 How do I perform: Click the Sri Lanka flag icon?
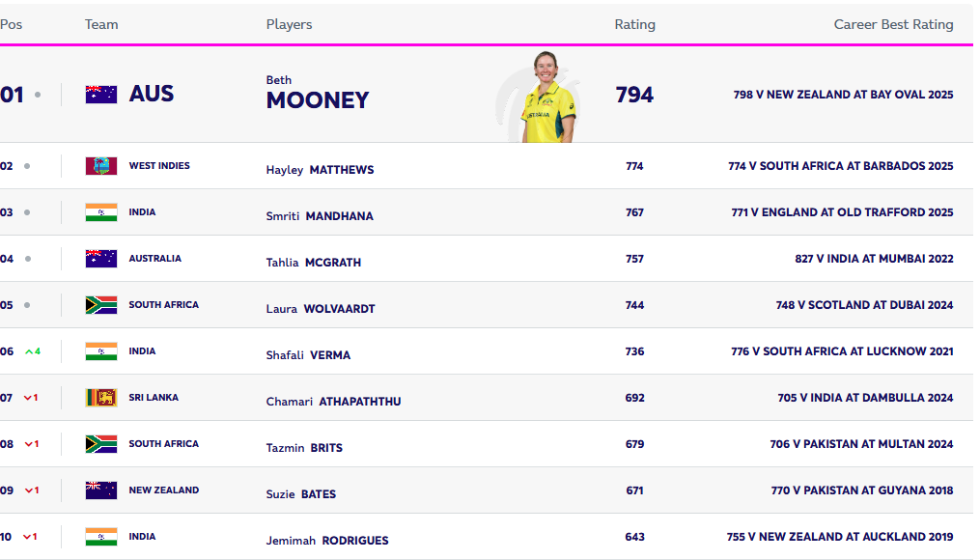101,398
